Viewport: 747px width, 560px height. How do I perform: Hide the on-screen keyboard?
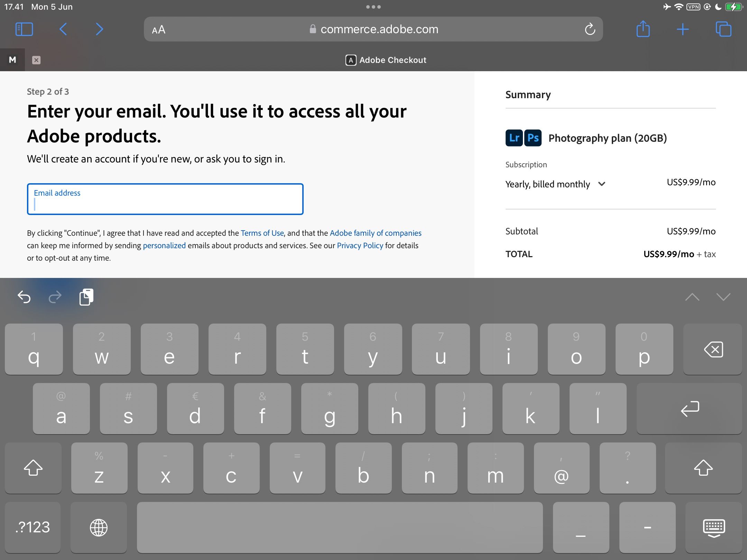point(714,528)
